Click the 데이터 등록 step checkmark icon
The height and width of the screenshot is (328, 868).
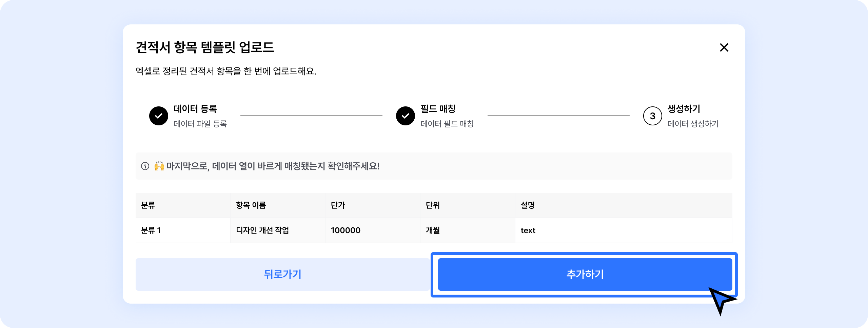159,116
